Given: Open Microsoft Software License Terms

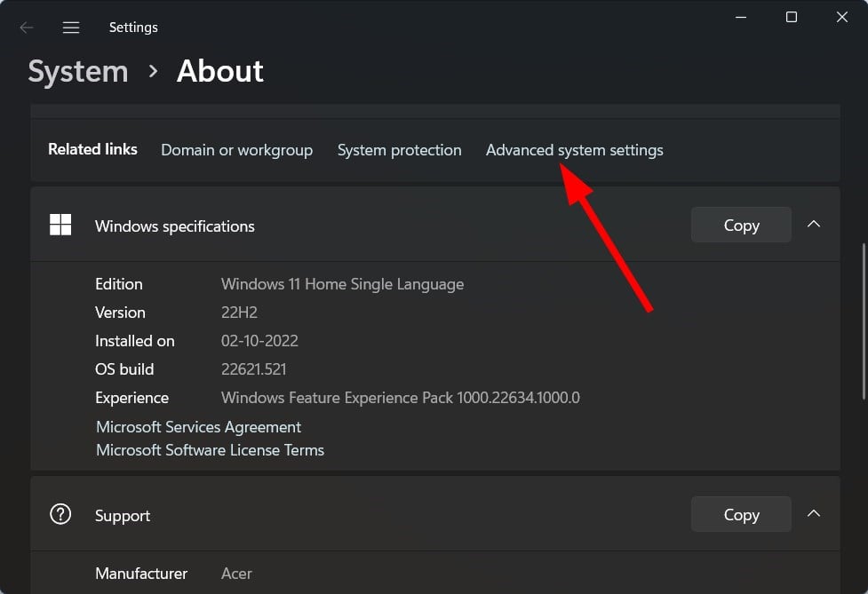Looking at the screenshot, I should tap(210, 450).
